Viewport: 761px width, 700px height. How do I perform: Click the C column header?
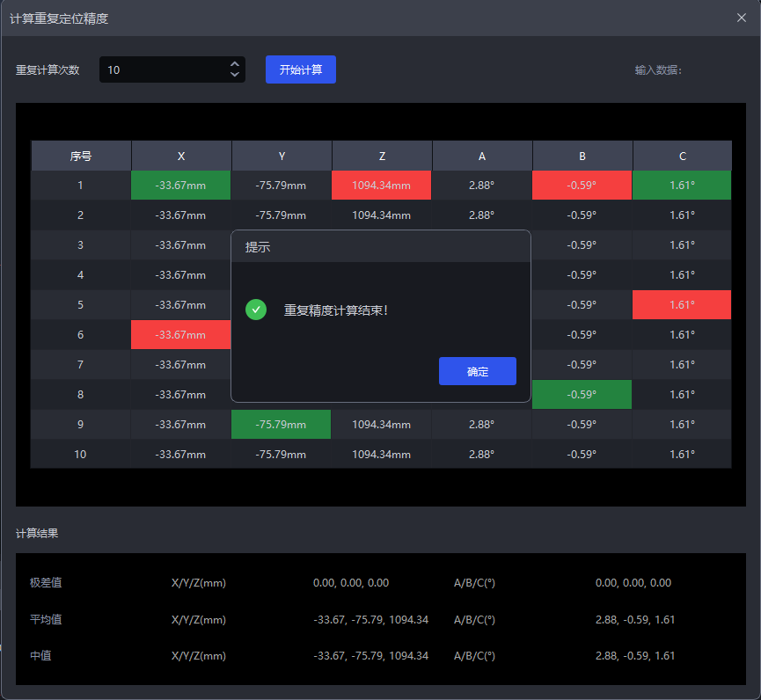[682, 156]
